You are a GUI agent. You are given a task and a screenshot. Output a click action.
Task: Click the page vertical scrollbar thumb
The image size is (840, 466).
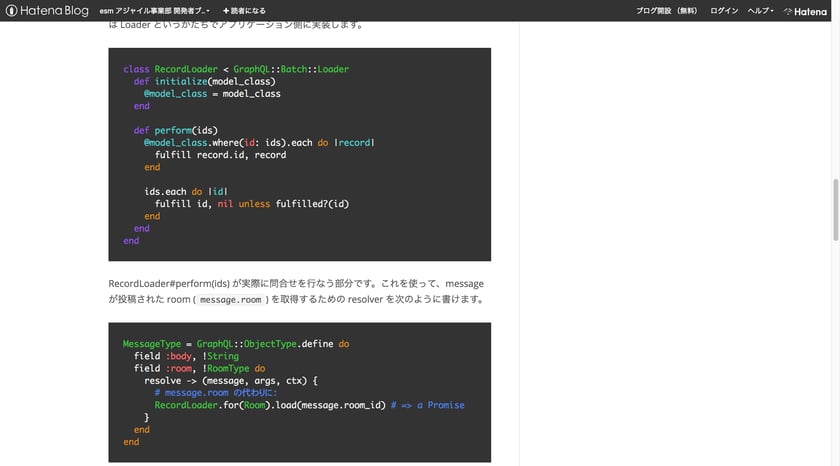pyautogui.click(x=835, y=210)
